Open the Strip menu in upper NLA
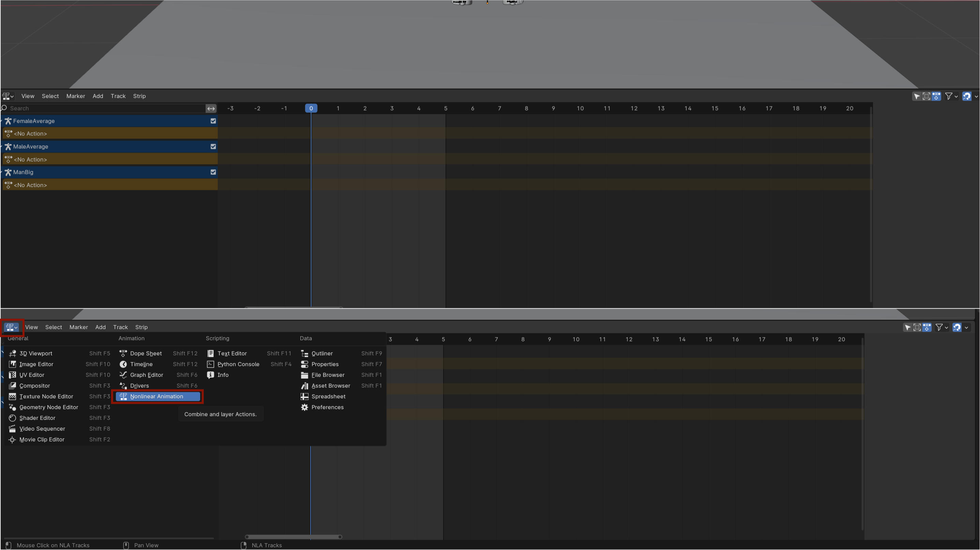This screenshot has height=550, width=980. (139, 96)
